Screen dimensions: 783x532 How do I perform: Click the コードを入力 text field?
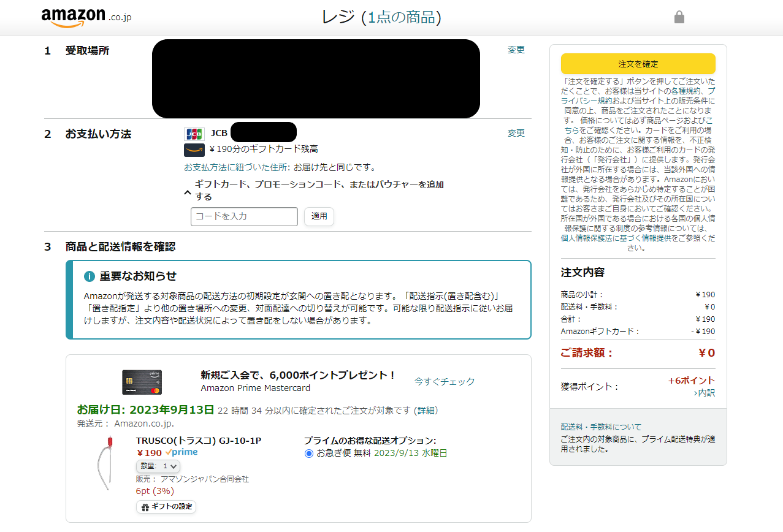tap(244, 217)
